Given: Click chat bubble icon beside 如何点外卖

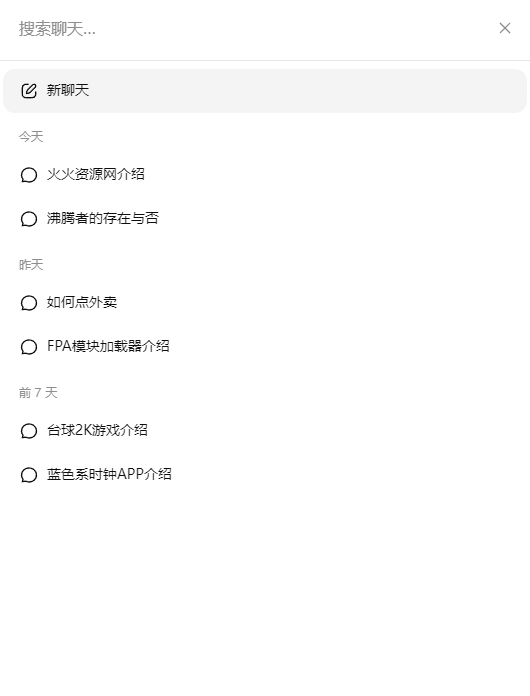Looking at the screenshot, I should [29, 303].
